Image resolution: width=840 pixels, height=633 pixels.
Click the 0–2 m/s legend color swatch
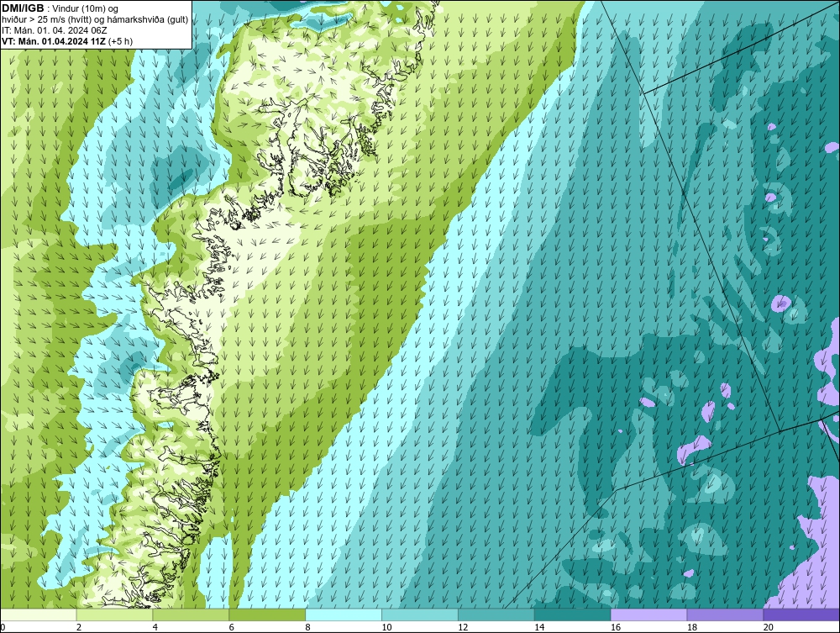pos(39,615)
